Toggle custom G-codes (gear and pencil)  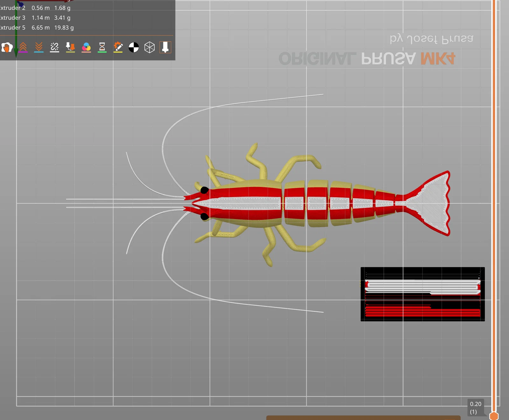[x=118, y=47]
